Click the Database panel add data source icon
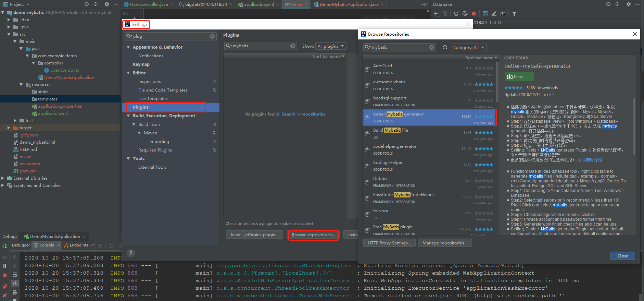This screenshot has height=301, width=644. pyautogui.click(x=436, y=14)
